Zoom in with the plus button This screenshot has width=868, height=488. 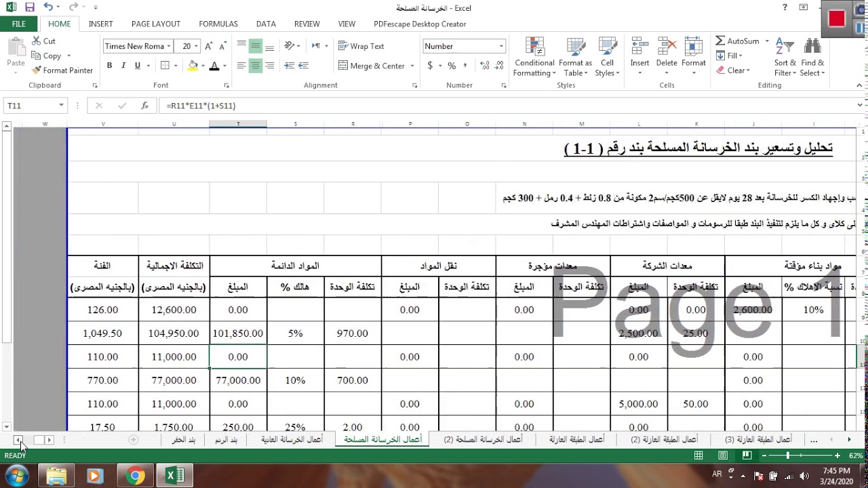[837, 455]
